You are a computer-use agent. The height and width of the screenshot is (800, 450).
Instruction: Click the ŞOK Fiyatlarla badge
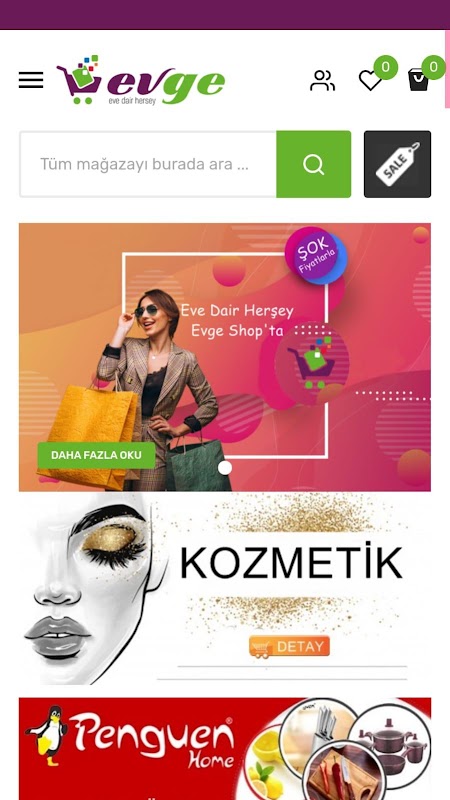316,255
